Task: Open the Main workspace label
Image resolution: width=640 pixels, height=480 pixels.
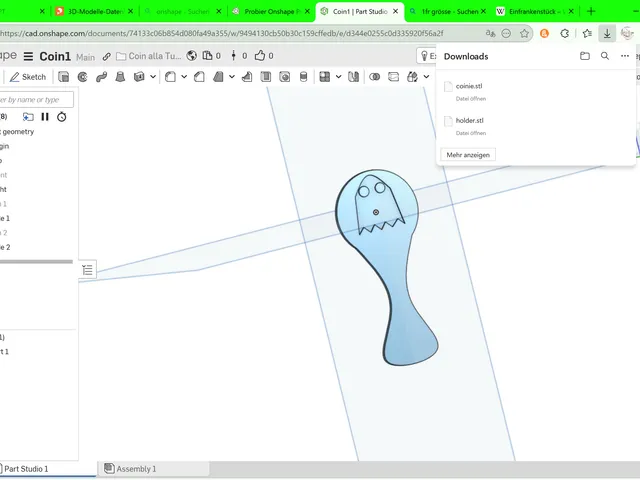Action: pyautogui.click(x=85, y=57)
